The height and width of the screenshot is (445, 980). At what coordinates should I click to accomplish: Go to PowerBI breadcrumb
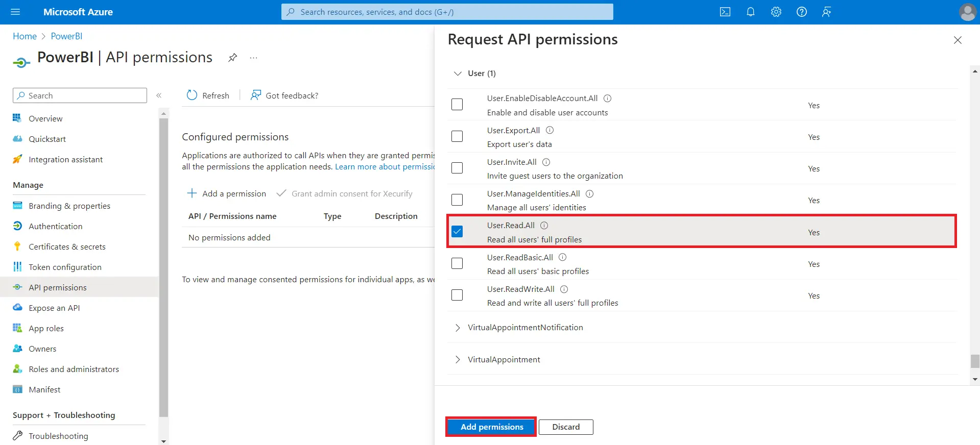pyautogui.click(x=66, y=36)
